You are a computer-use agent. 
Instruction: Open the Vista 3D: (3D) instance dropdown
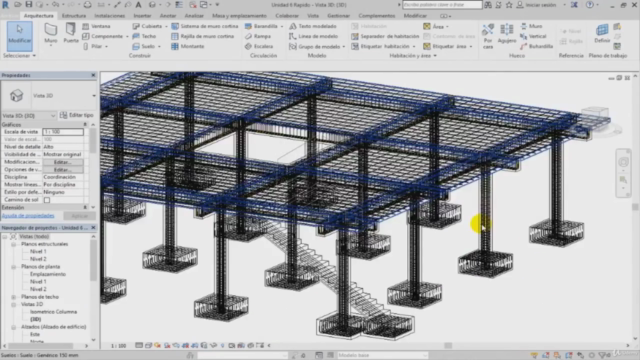pos(29,116)
